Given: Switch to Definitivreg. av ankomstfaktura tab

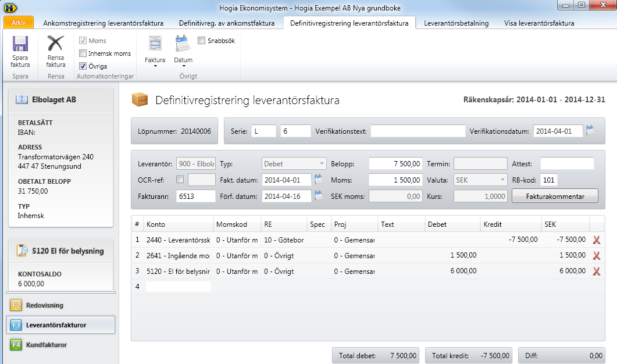Looking at the screenshot, I should pyautogui.click(x=227, y=23).
